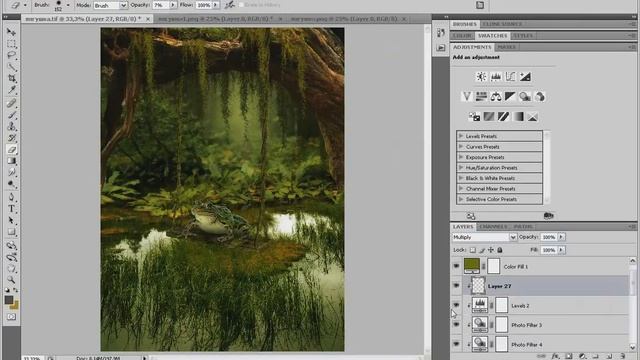
Task: Add a Black & White adjustment
Action: coord(510,97)
